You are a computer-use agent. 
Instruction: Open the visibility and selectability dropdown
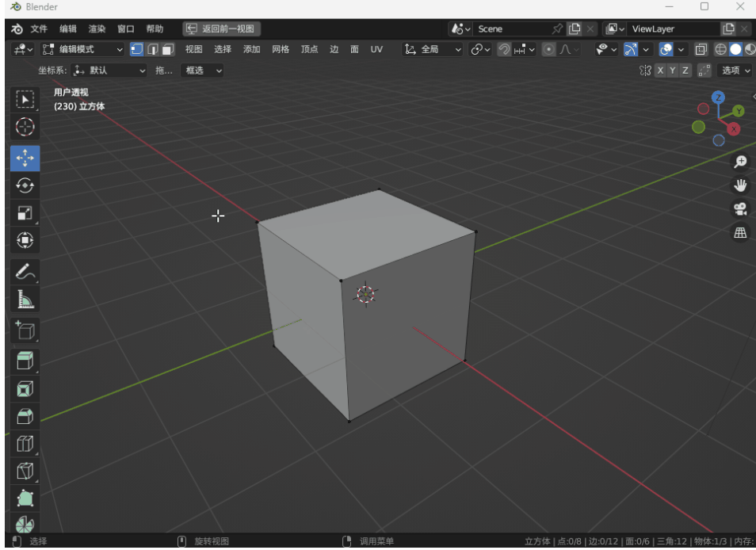pyautogui.click(x=606, y=49)
